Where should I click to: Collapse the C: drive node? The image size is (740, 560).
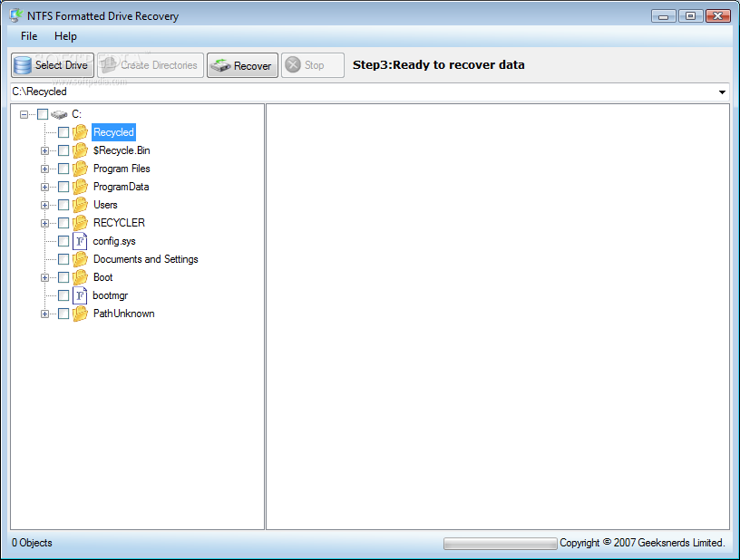point(24,114)
